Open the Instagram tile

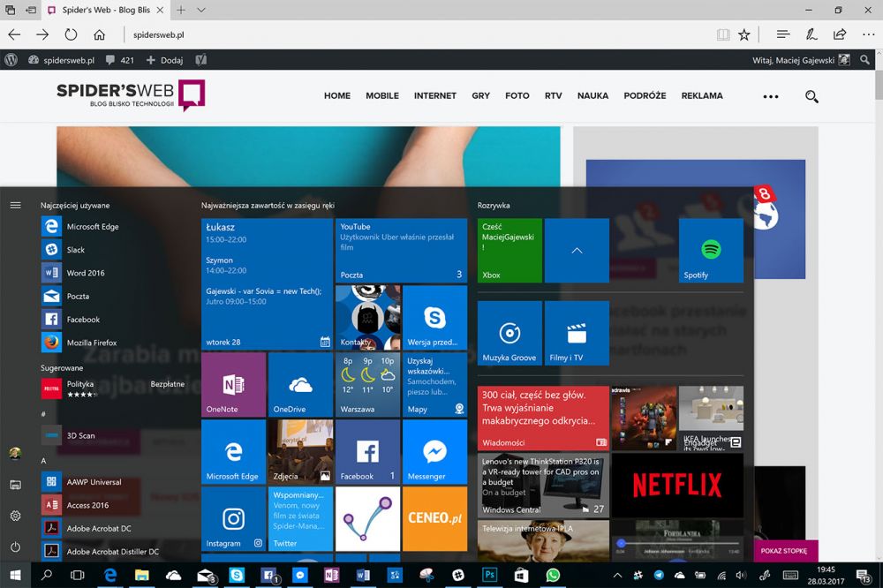click(234, 519)
